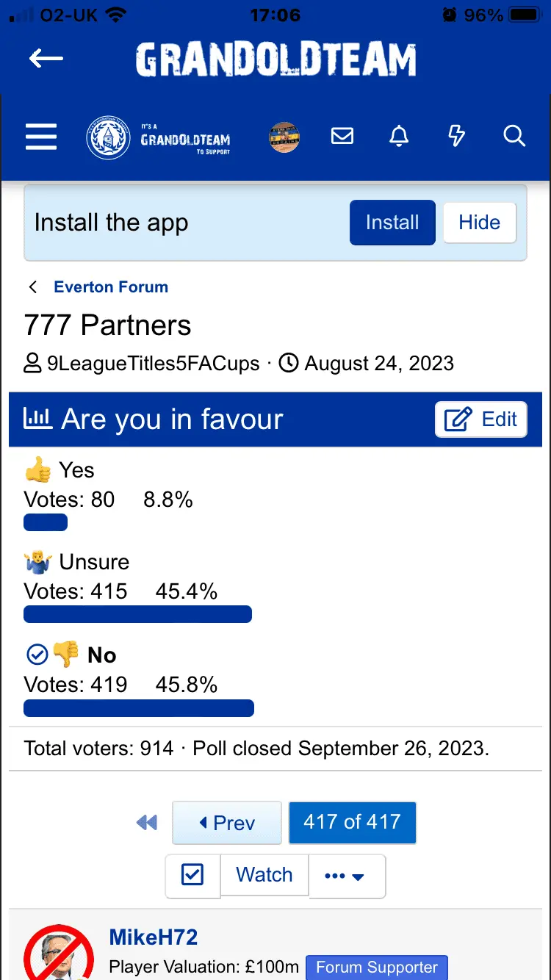Viewport: 551px width, 980px height.
Task: Open the hamburger navigation menu
Action: click(41, 137)
